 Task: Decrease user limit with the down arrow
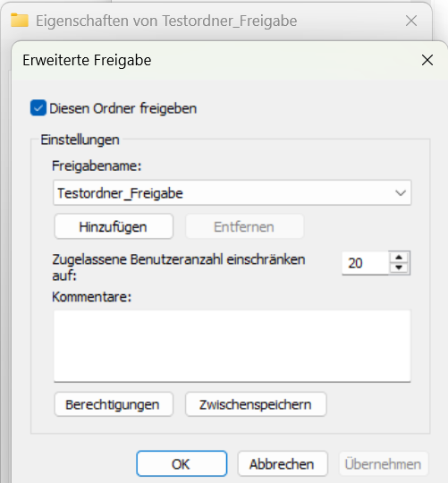pos(399,267)
